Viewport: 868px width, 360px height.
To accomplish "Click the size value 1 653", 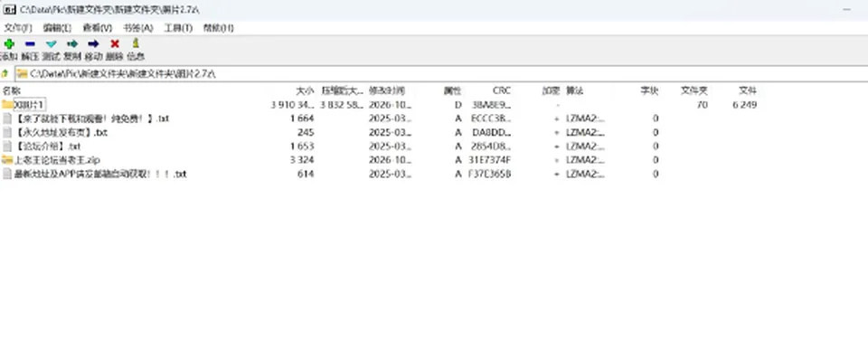I will pos(302,147).
